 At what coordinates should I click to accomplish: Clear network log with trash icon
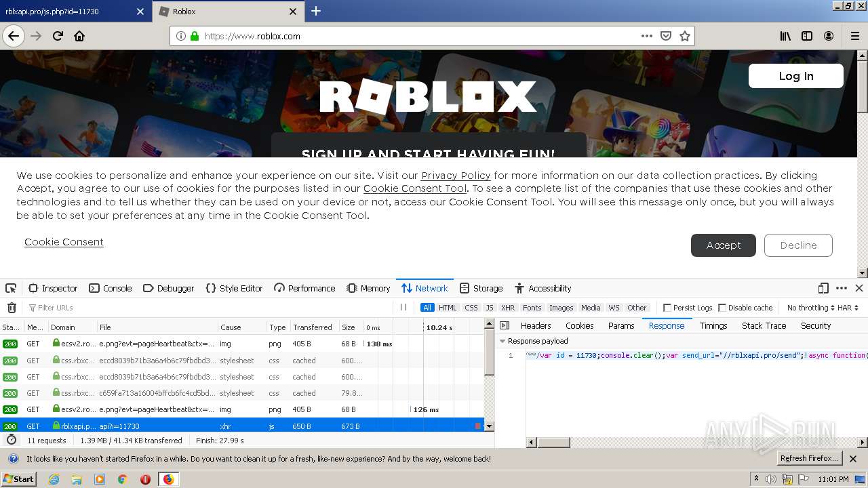click(12, 308)
